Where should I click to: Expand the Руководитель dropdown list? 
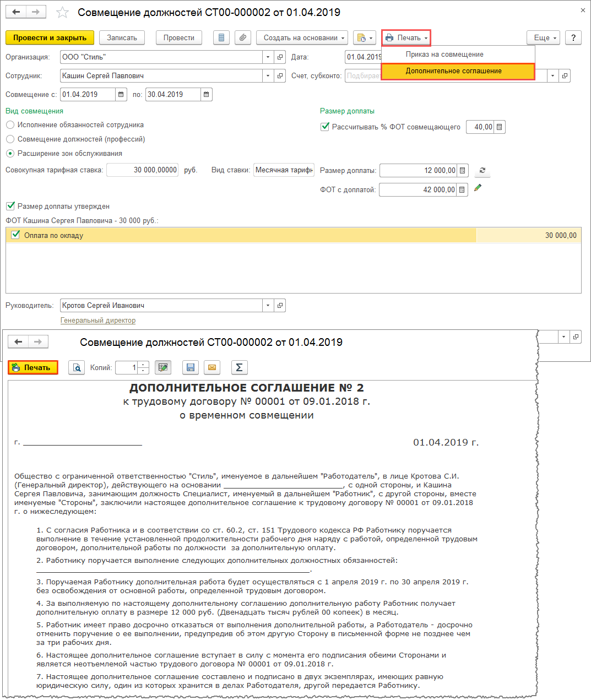pos(268,306)
